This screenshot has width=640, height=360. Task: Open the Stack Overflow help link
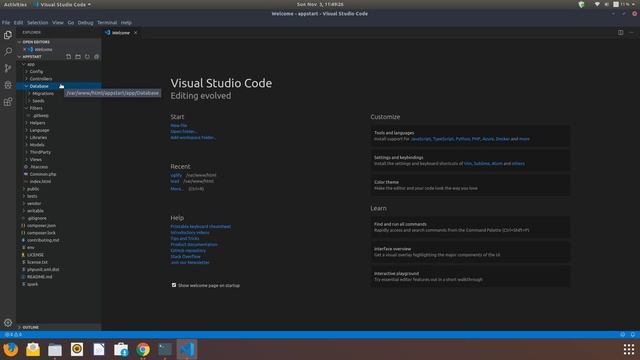tap(185, 257)
